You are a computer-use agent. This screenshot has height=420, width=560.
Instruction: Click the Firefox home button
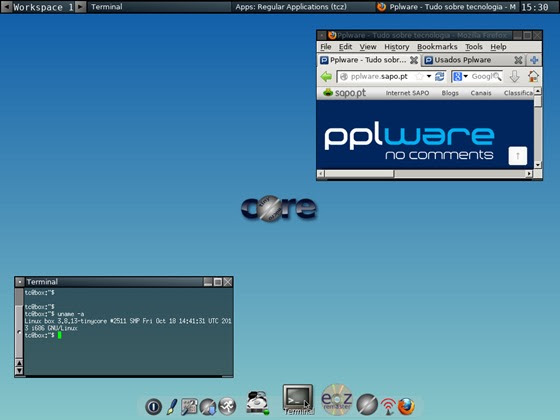[533, 76]
